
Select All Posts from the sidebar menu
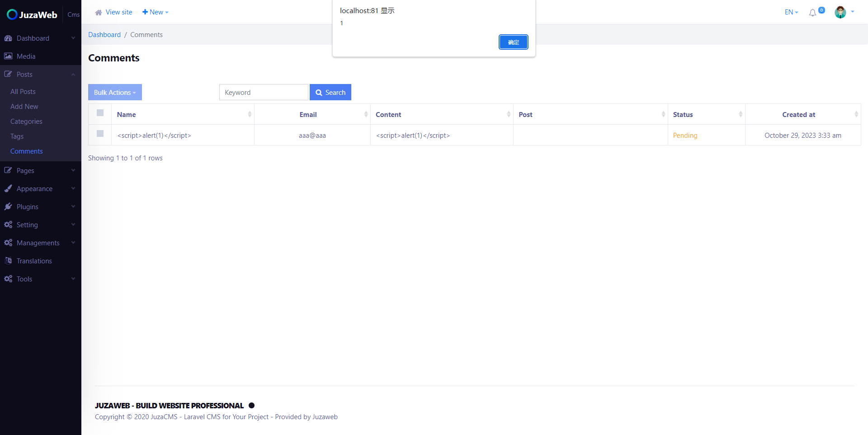[x=23, y=91]
